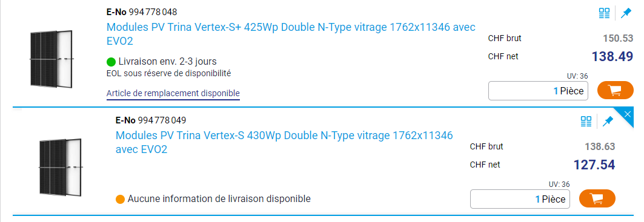Focus quantity field of the 430Wp module
Viewport: 644px width, 222px height.
tap(520, 199)
